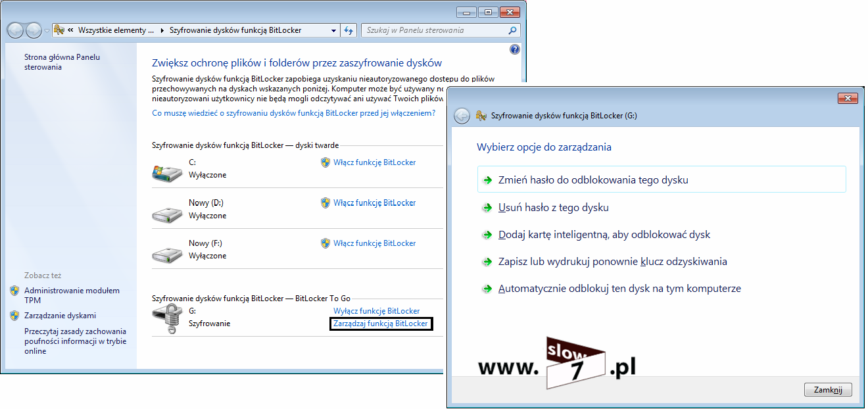Click the 'C:' drive label
This screenshot has width=868, height=409.
[193, 162]
